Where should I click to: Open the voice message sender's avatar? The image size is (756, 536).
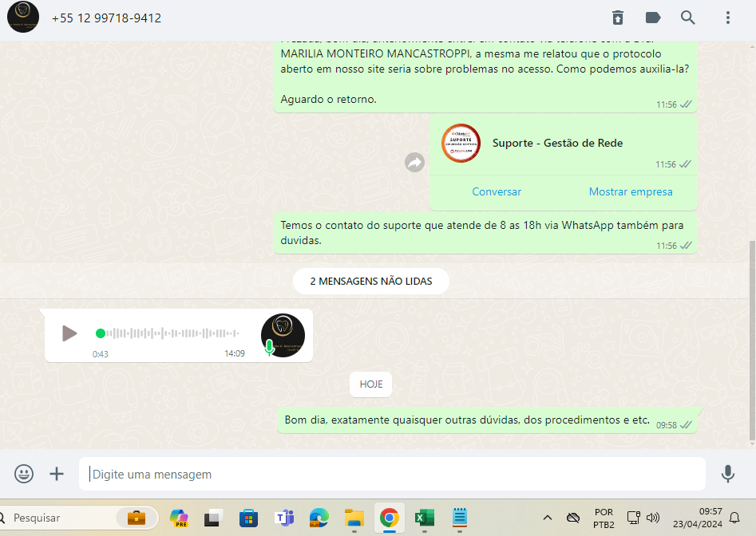283,335
